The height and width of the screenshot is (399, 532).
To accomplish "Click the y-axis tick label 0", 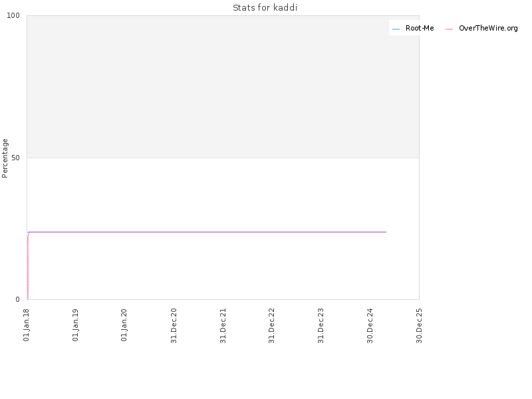I will coord(18,299).
